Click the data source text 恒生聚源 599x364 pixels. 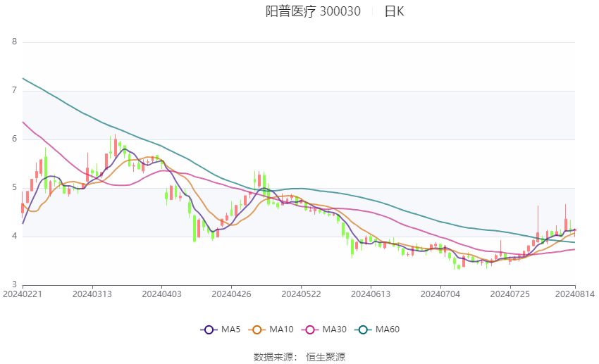pyautogui.click(x=326, y=357)
